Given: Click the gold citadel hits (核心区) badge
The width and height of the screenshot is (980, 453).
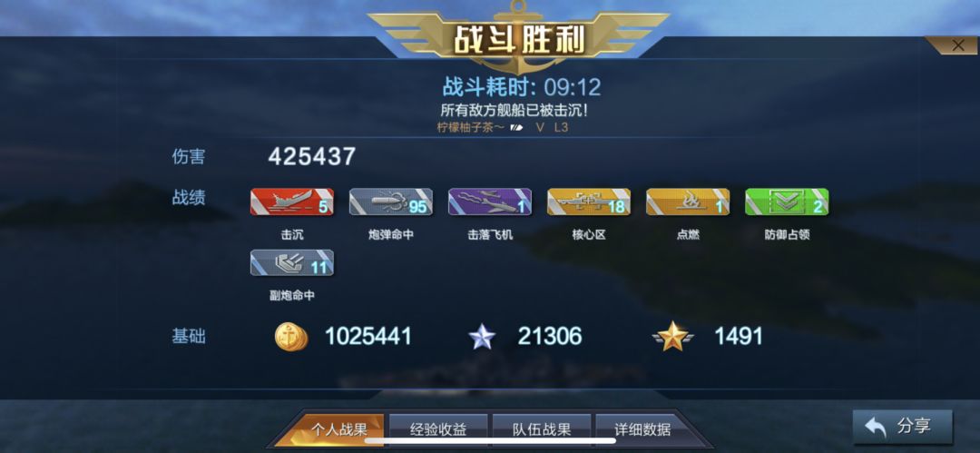Looking at the screenshot, I should point(589,202).
